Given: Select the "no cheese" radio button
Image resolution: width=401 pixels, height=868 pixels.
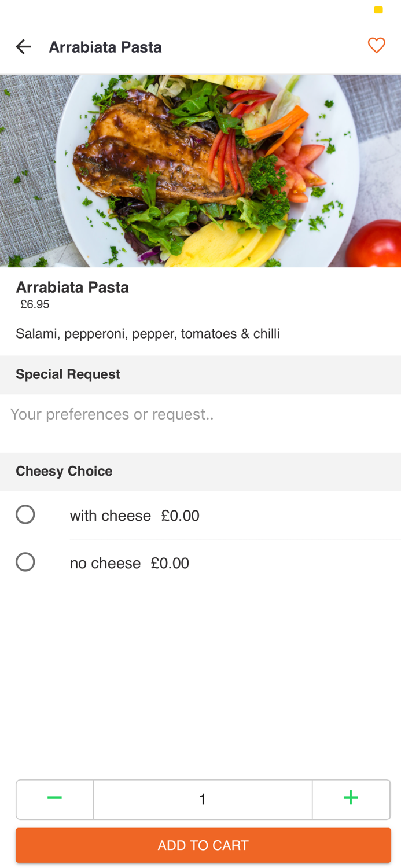Looking at the screenshot, I should click(x=25, y=562).
